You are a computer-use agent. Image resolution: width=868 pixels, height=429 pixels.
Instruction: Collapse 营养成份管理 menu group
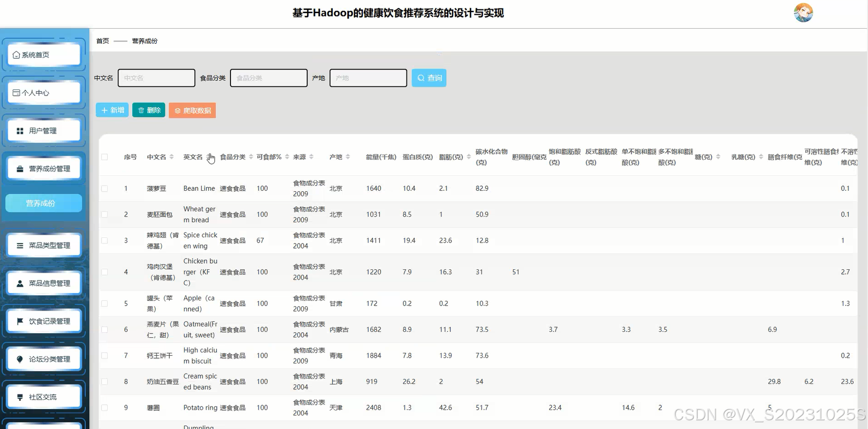pyautogui.click(x=44, y=168)
